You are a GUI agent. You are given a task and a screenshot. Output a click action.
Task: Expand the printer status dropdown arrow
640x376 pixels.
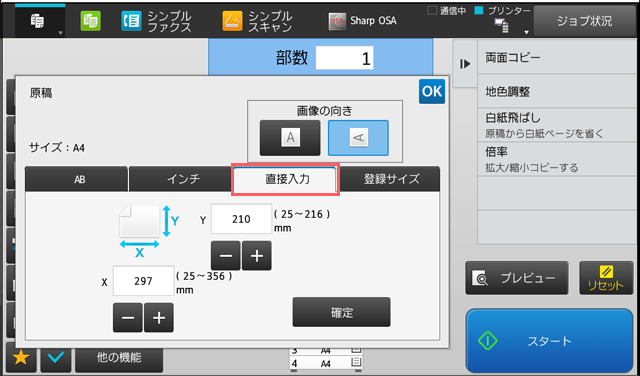[x=527, y=32]
